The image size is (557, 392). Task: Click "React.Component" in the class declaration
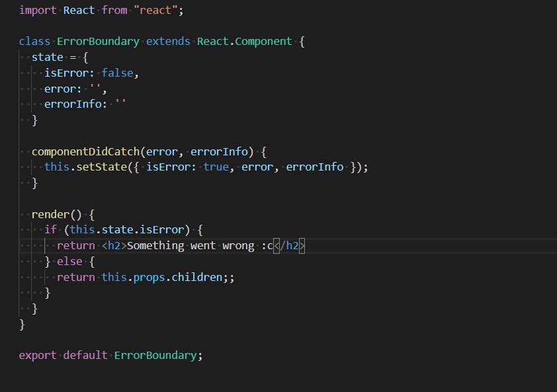[244, 42]
